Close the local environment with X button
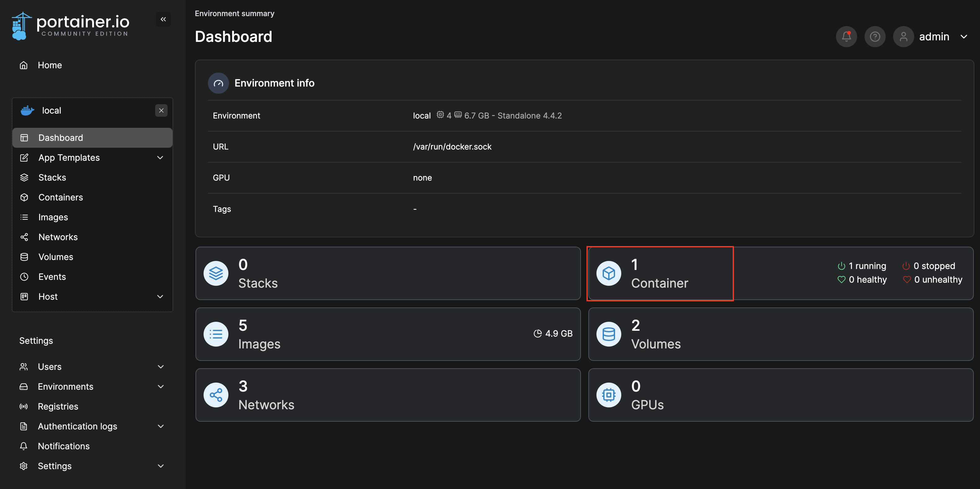980x489 pixels. (161, 111)
